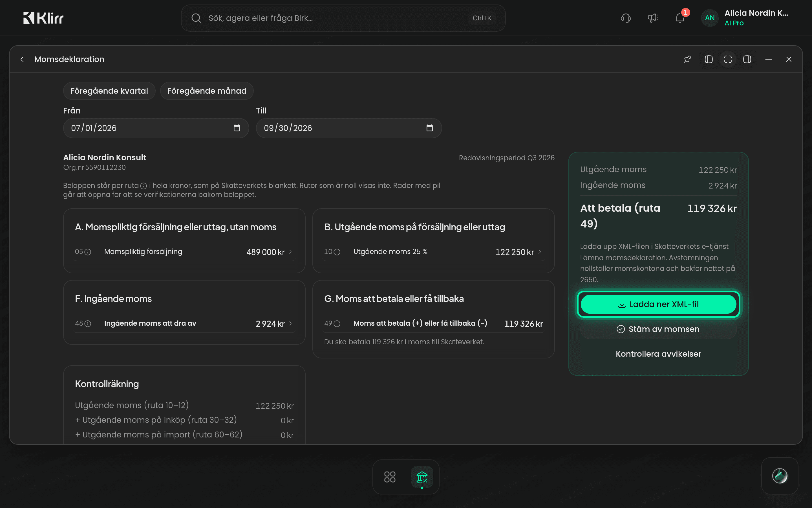Go back from Momsdeklaration

22,59
